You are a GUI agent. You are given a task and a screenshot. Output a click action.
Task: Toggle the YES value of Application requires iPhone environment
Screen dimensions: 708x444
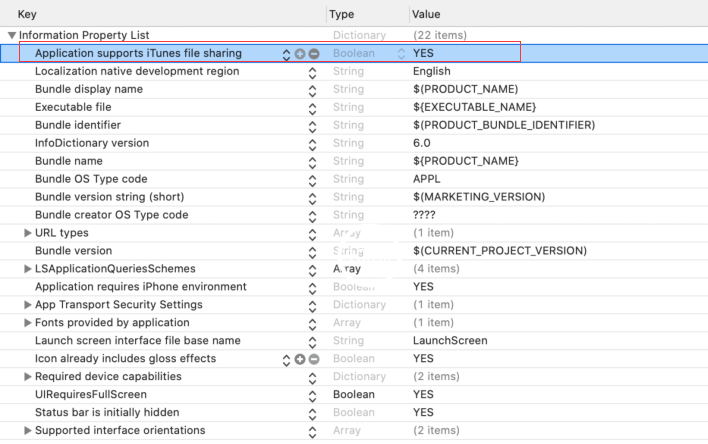(423, 287)
